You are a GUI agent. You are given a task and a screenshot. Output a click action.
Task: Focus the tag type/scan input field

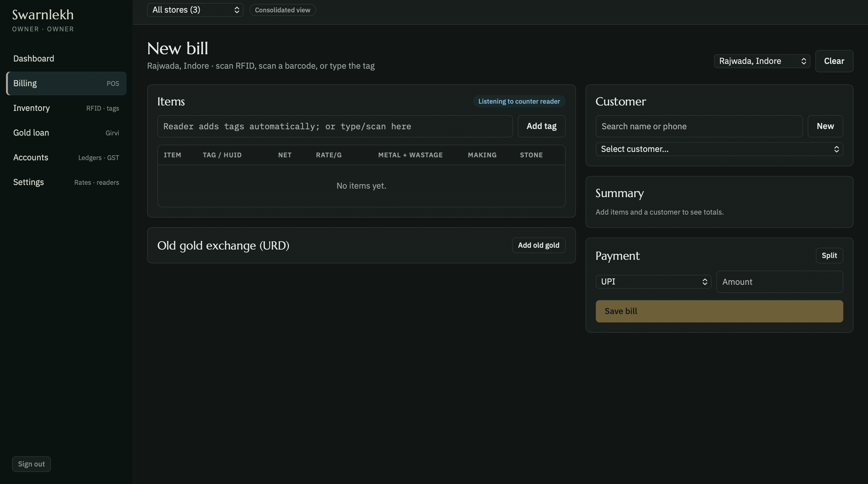coord(335,126)
